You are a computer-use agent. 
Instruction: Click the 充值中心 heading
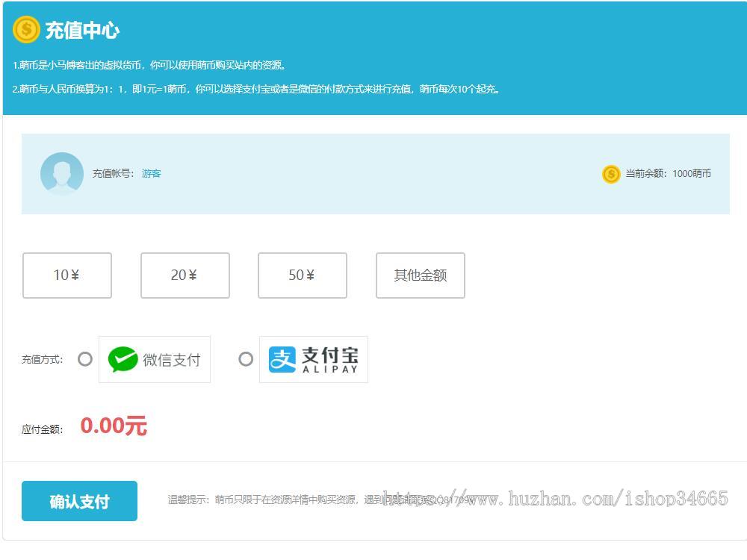point(82,30)
